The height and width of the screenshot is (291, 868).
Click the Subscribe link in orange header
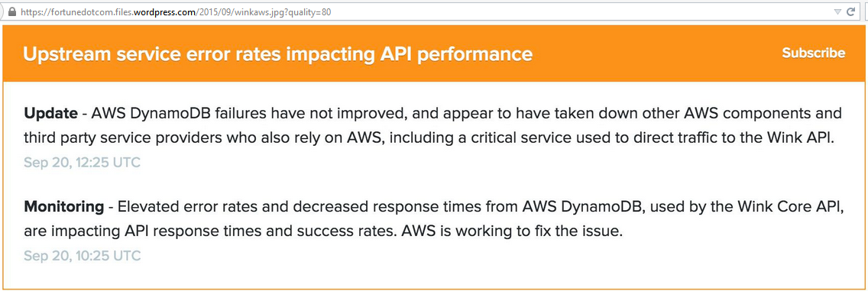(x=814, y=53)
